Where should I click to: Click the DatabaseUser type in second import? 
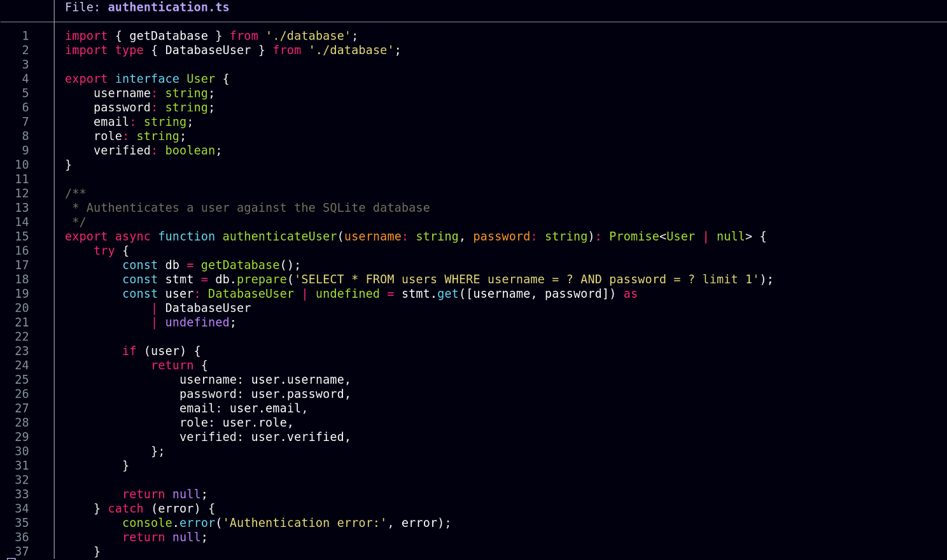click(x=208, y=50)
